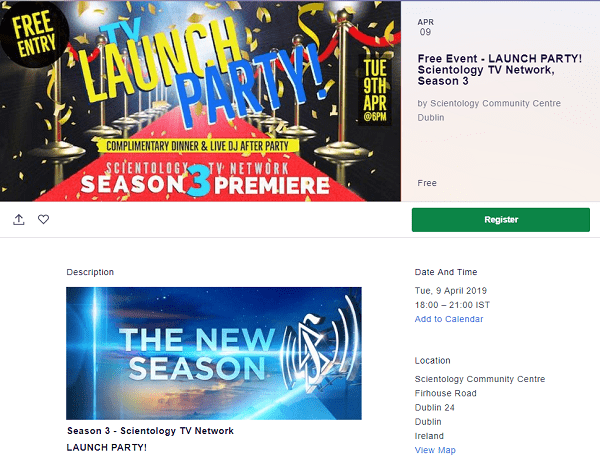Click the Date And Time heading

(x=446, y=272)
